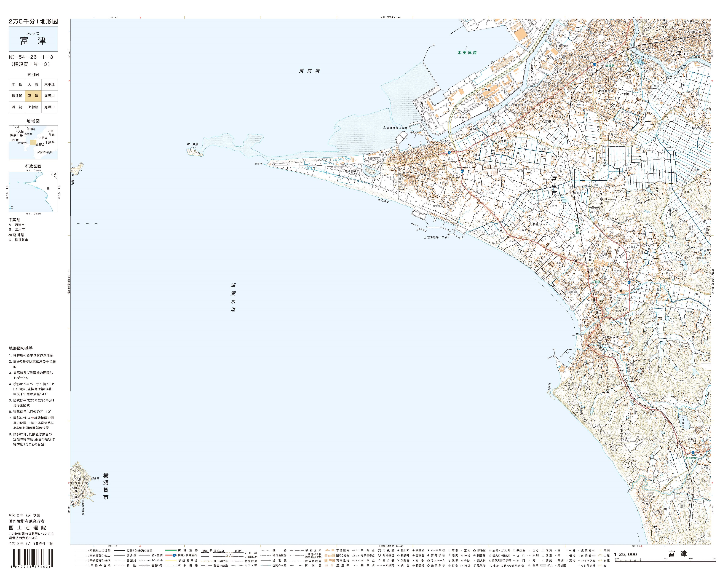The width and height of the screenshot is (728, 576).
Task: Select the highlighted 富津 index cell
Action: click(x=33, y=96)
